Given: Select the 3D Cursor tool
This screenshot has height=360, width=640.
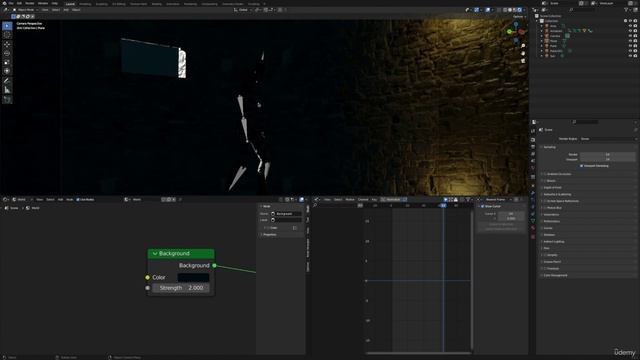Looking at the screenshot, I should pyautogui.click(x=7, y=35).
